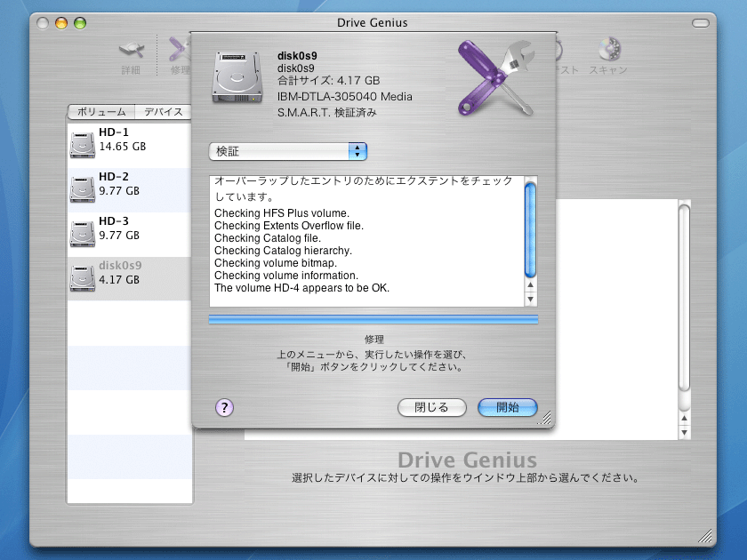Click log line 'Checking Catalog hierarchy.'
Viewport: 747px width, 560px height.
click(x=283, y=251)
